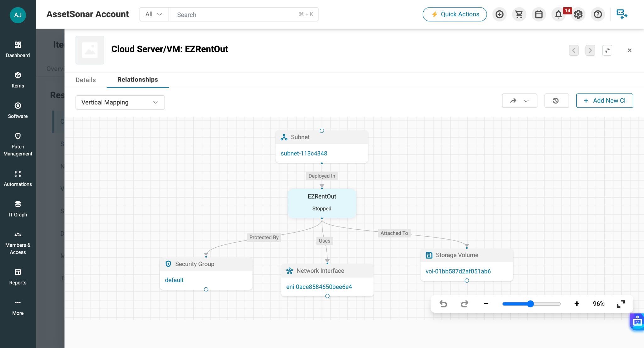
Task: Open the help question mark icon
Action: [x=598, y=14]
